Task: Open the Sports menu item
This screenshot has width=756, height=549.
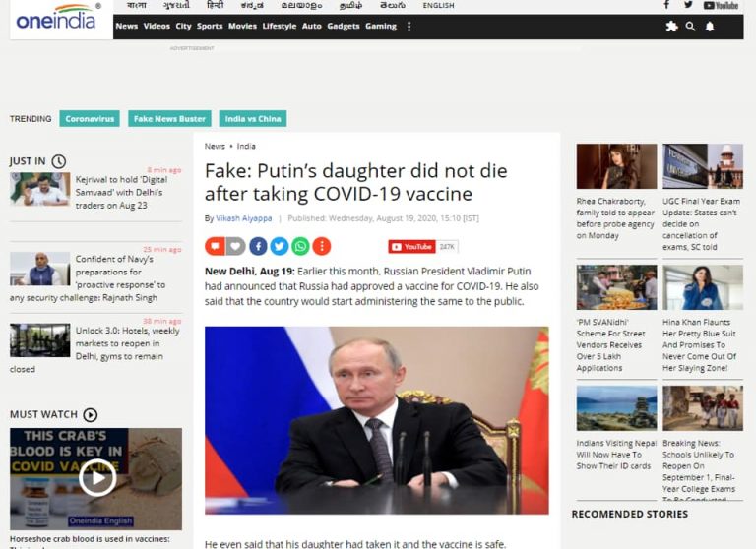Action: click(x=210, y=26)
